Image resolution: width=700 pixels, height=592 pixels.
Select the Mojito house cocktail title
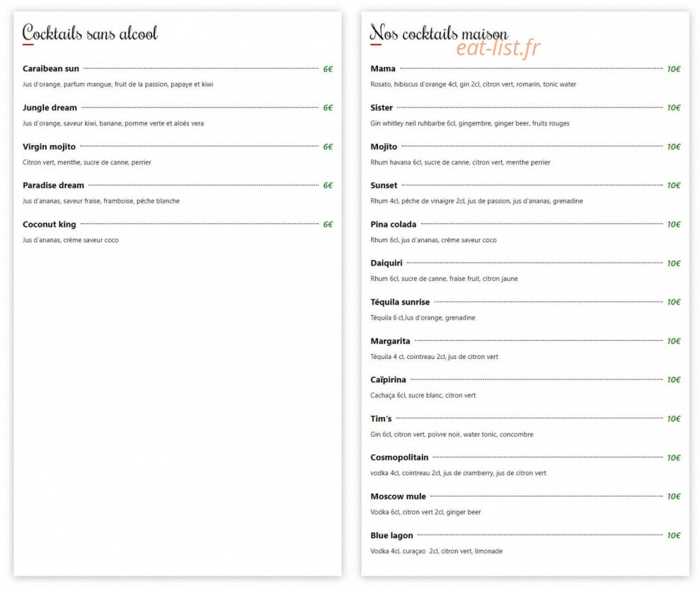384,147
